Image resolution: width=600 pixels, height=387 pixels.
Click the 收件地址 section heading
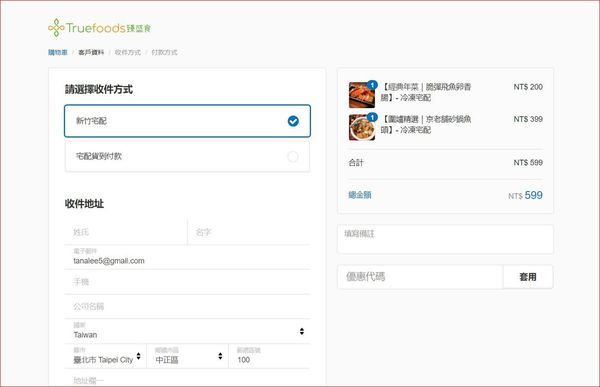click(84, 204)
